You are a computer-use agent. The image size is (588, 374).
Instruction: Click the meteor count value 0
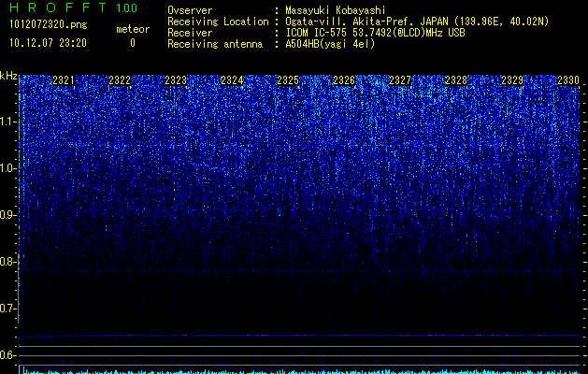pos(133,43)
